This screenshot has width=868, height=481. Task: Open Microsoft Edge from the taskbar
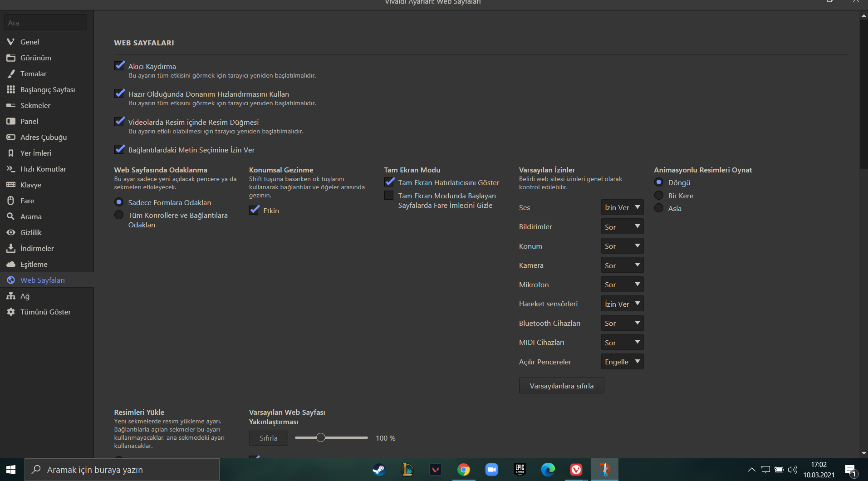click(x=548, y=470)
